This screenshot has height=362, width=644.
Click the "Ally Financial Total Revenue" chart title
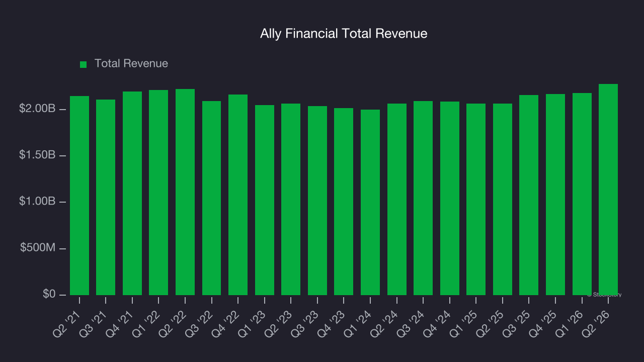344,34
